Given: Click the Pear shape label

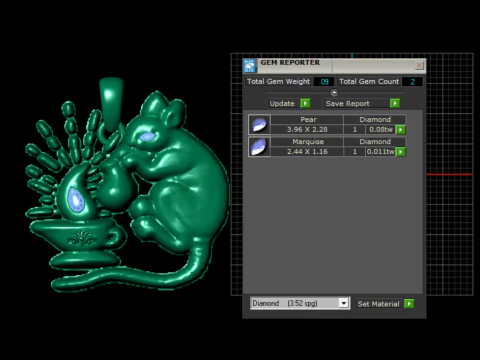Looking at the screenshot, I should [308, 119].
